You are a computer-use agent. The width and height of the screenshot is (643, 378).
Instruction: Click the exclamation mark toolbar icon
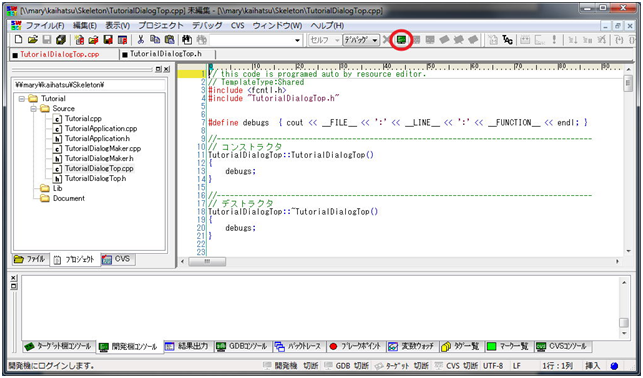(554, 40)
